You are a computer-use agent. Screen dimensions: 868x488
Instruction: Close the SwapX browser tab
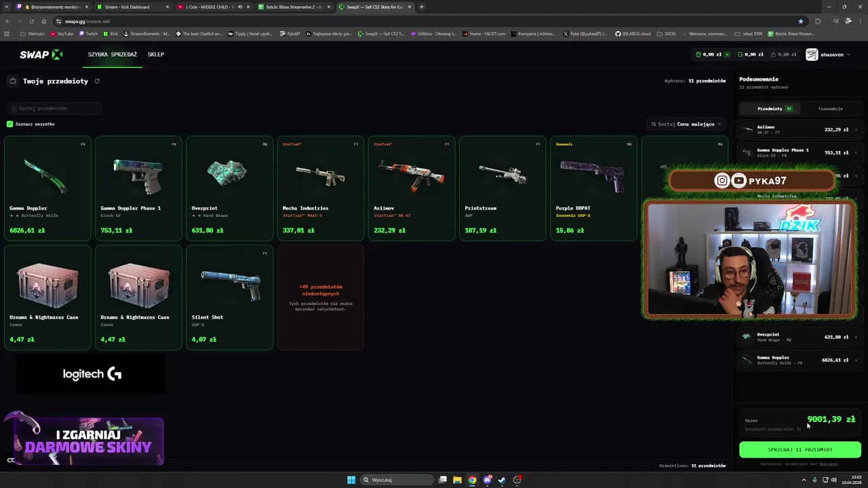point(409,7)
